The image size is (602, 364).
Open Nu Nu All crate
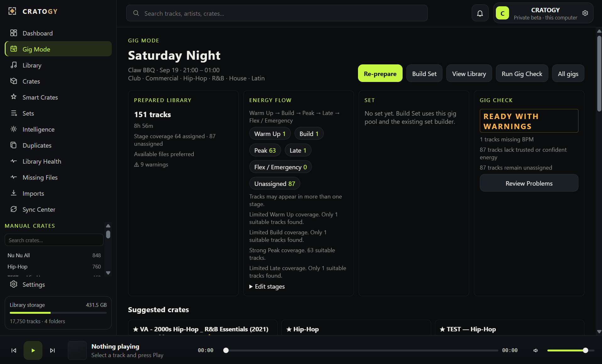[54, 255]
